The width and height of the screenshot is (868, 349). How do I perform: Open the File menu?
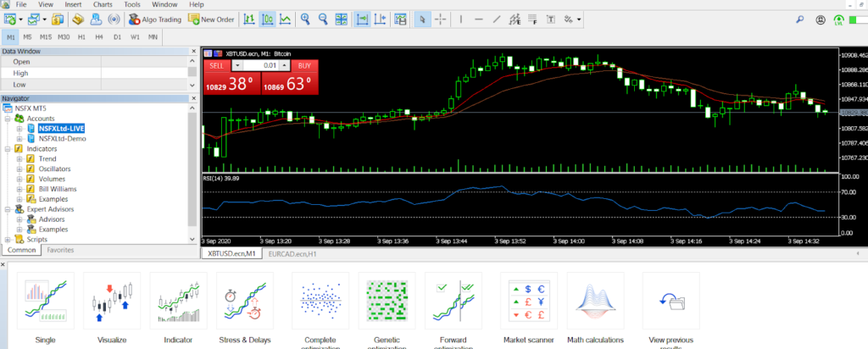pos(21,4)
